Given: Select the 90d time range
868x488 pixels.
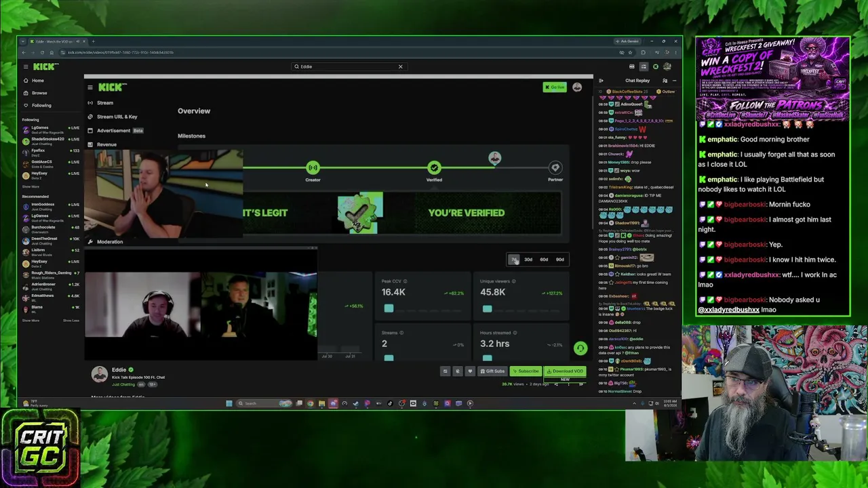Looking at the screenshot, I should pos(559,260).
